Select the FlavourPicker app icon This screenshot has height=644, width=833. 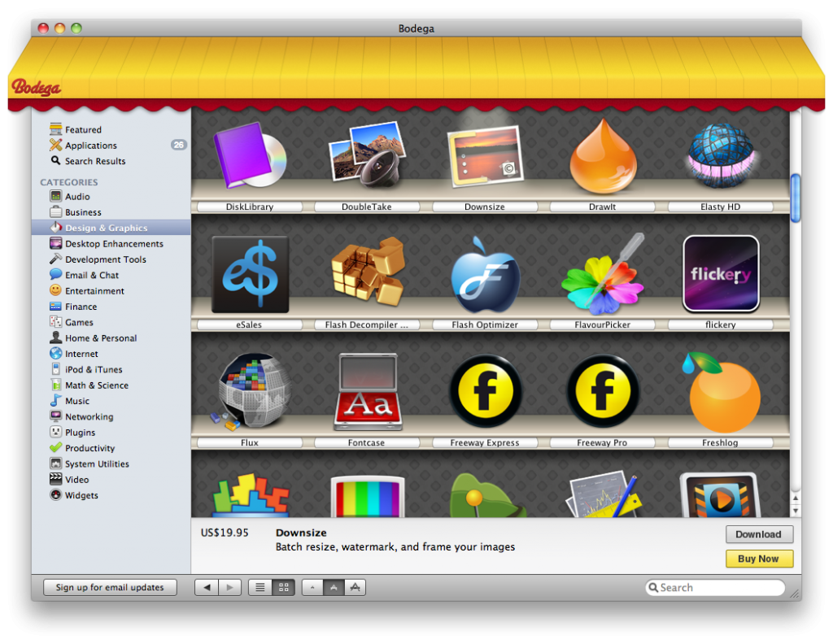point(603,274)
